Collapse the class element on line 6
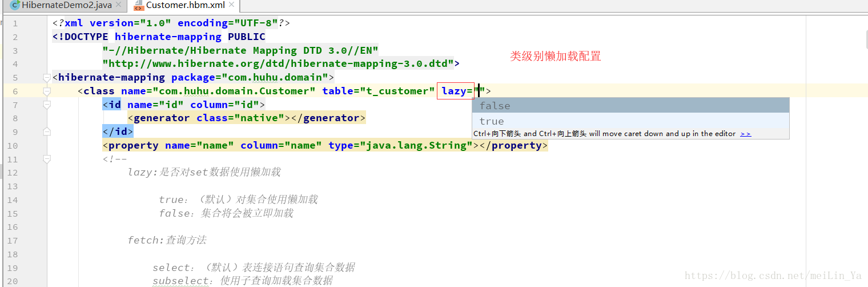868x287 pixels. click(x=47, y=91)
